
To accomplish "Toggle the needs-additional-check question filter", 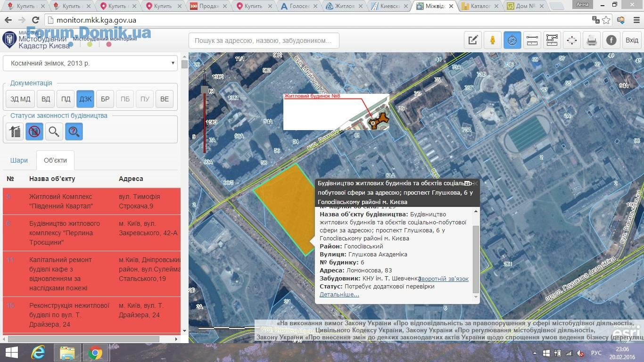I will click(74, 132).
